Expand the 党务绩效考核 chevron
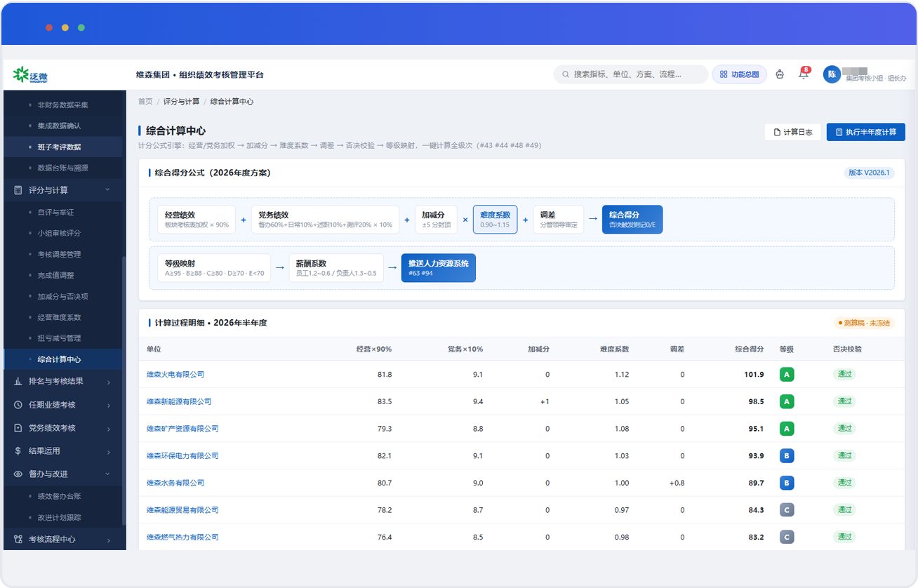 pyautogui.click(x=109, y=429)
